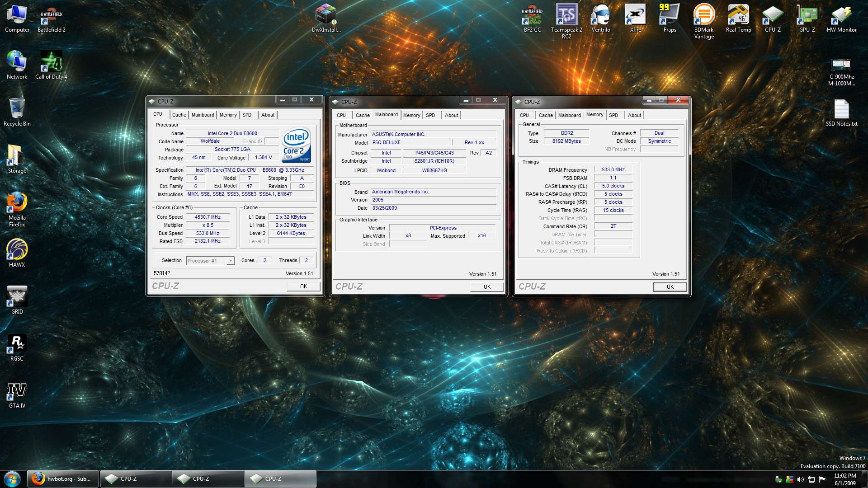Click the mainboard model P5Q DELUXE
The height and width of the screenshot is (488, 868).
[410, 143]
